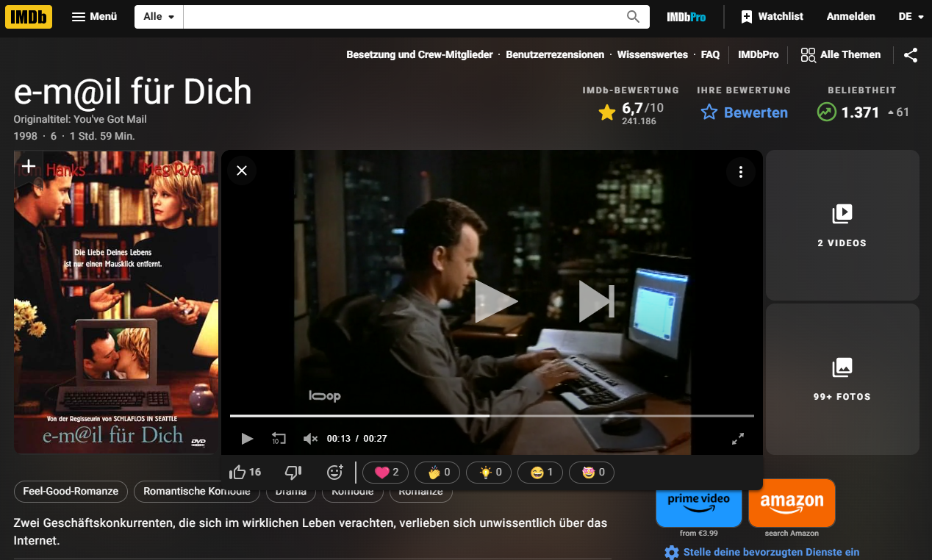Open the emoji reaction picker
932x560 pixels.
(335, 473)
